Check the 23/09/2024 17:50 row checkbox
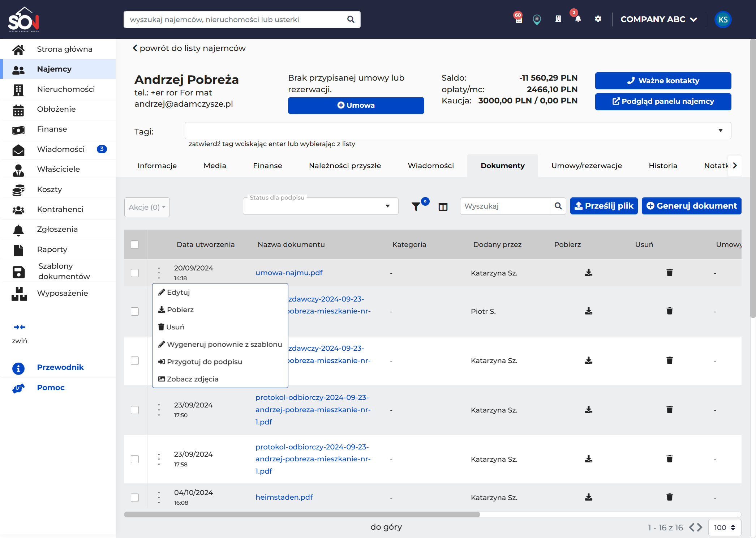 [x=135, y=410]
